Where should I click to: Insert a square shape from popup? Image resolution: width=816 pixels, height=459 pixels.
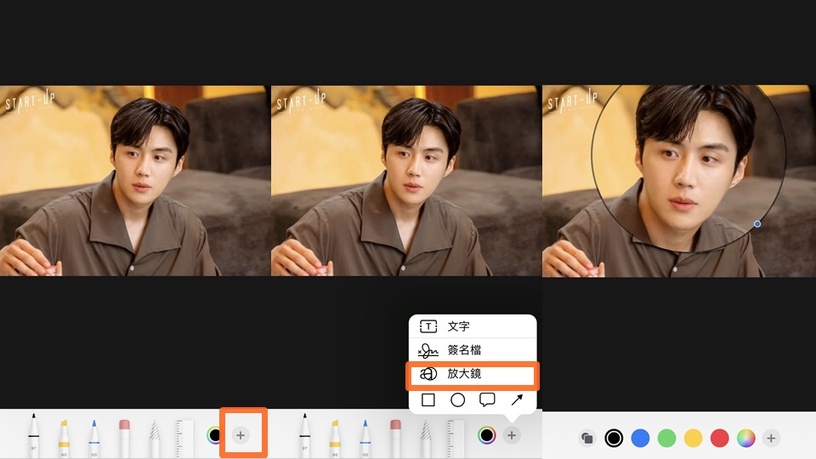pos(428,400)
